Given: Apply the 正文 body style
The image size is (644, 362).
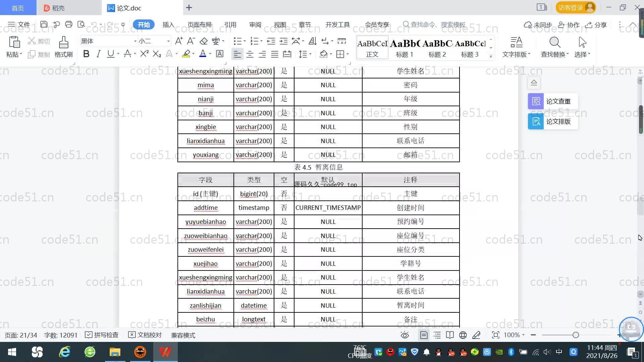Looking at the screenshot, I should (372, 48).
